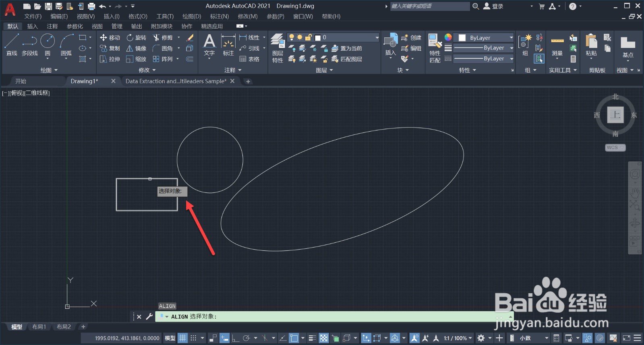Click the keyword search box in title bar

(430, 6)
